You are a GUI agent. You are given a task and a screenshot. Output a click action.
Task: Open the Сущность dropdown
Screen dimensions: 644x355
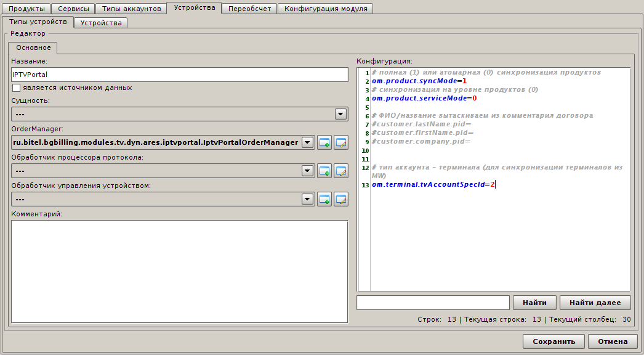340,114
